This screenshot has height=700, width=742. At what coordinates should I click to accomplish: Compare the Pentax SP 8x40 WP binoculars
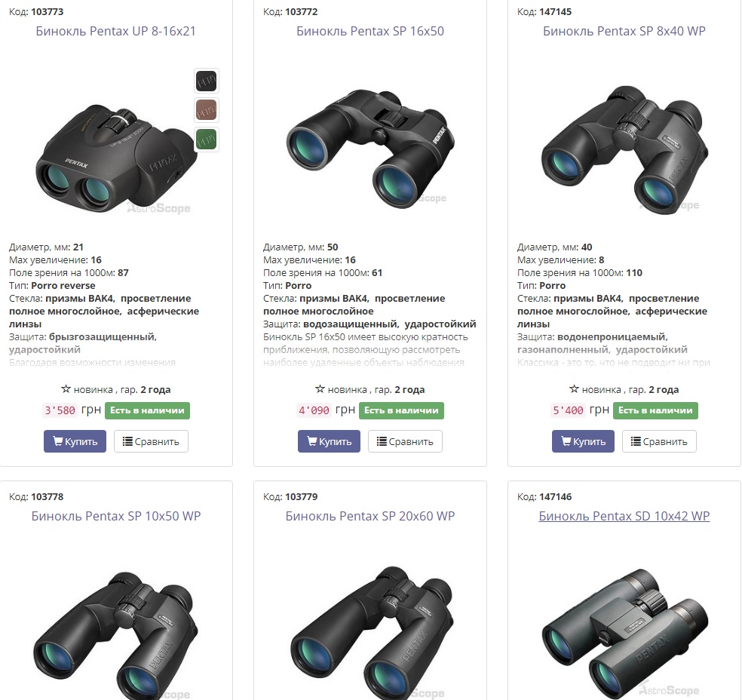click(659, 441)
